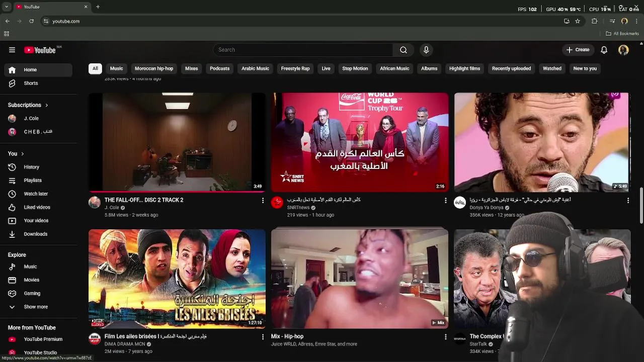Image resolution: width=644 pixels, height=362 pixels.
Task: Open Watch later in sidebar
Action: click(38, 194)
